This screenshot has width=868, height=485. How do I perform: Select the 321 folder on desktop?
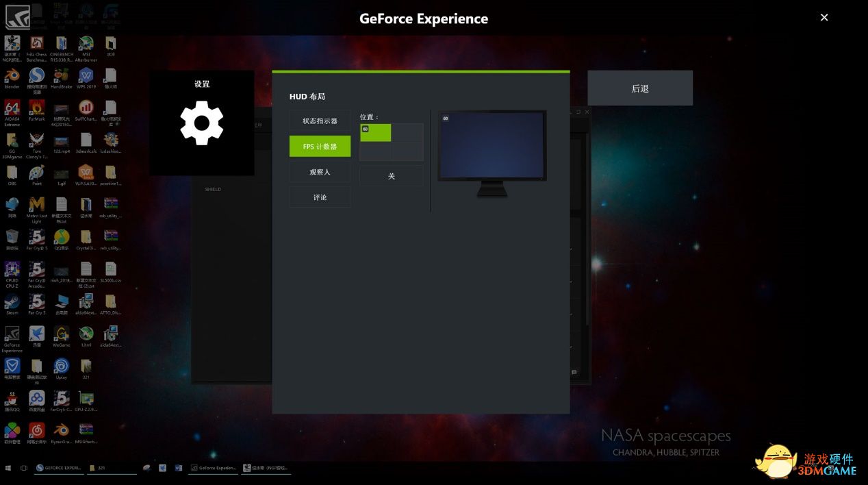pyautogui.click(x=86, y=369)
